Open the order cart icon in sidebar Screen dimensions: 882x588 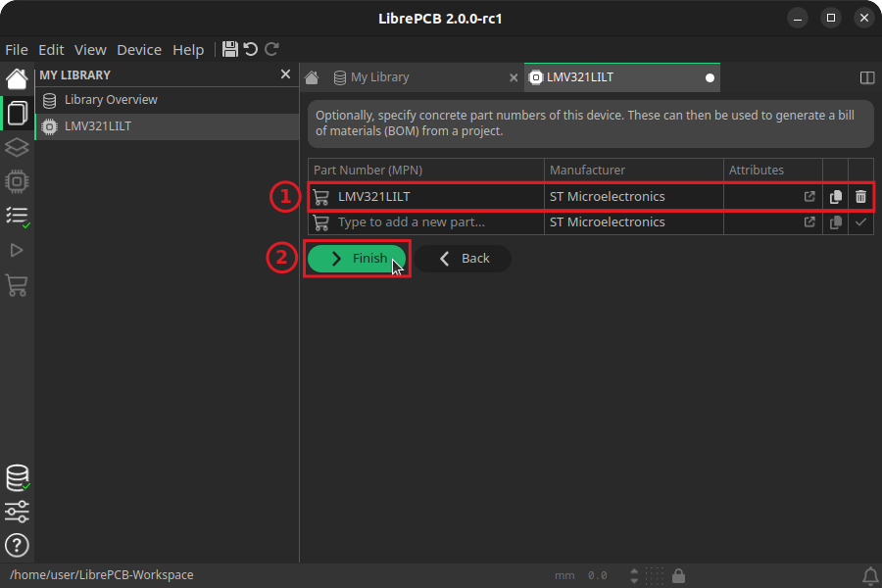17,285
